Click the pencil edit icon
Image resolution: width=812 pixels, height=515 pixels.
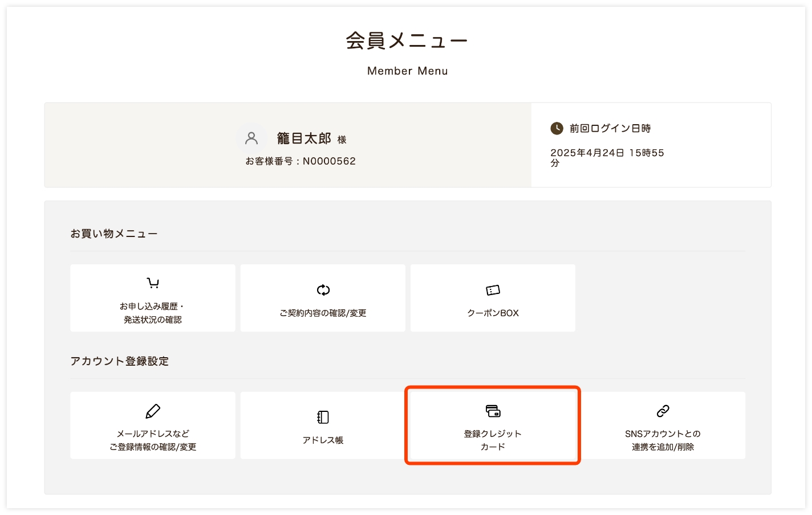[x=153, y=411]
